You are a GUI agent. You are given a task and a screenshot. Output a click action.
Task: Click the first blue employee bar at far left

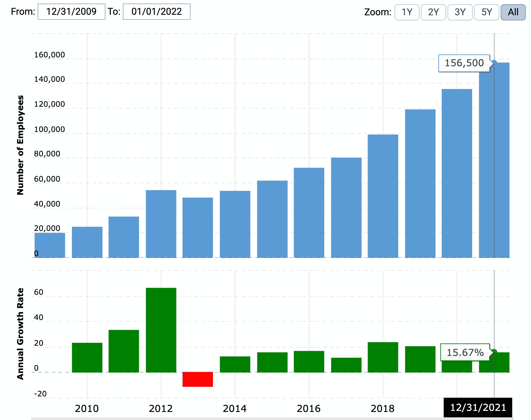[x=50, y=245]
